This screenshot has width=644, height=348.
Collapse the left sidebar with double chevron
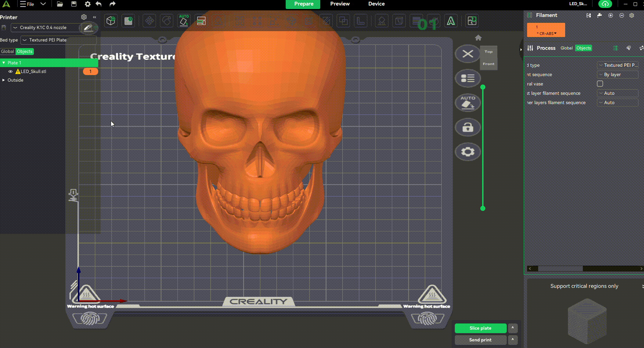tap(94, 17)
